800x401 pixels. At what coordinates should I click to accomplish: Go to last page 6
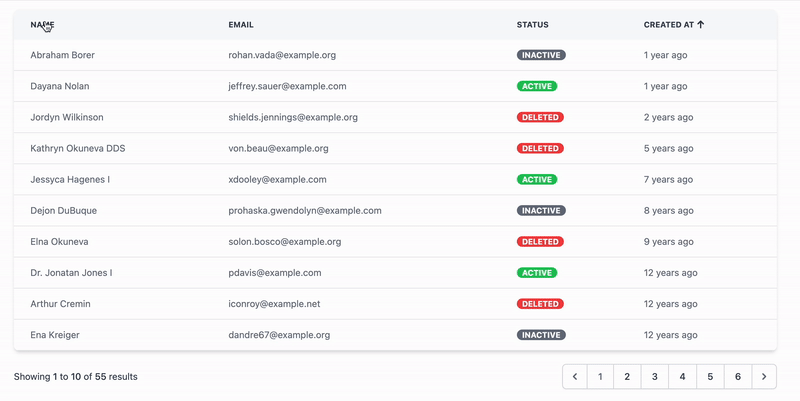[x=738, y=377]
